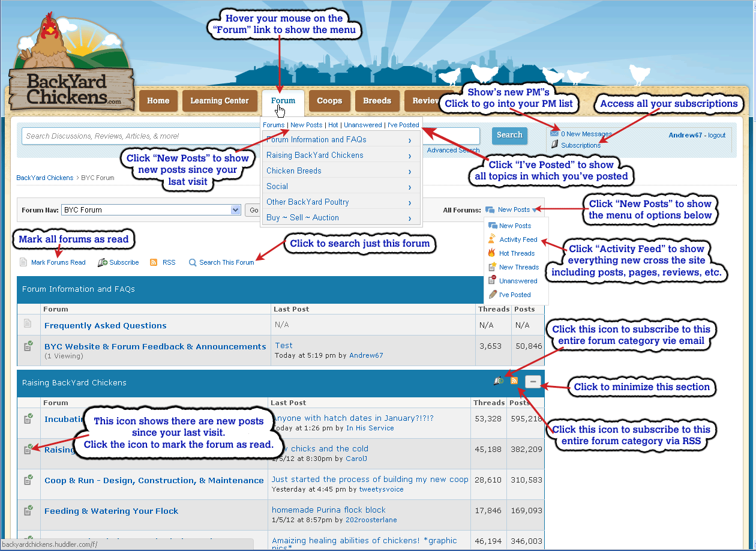Click the (1 Viewing) text under BYC Website forum
Viewport: 756px width, 551px height.
[x=63, y=356]
